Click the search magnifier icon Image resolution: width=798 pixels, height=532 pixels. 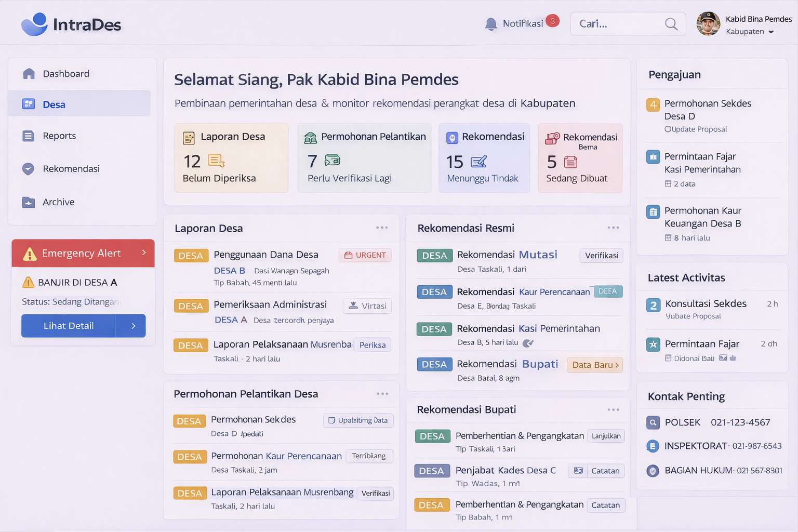pyautogui.click(x=671, y=24)
